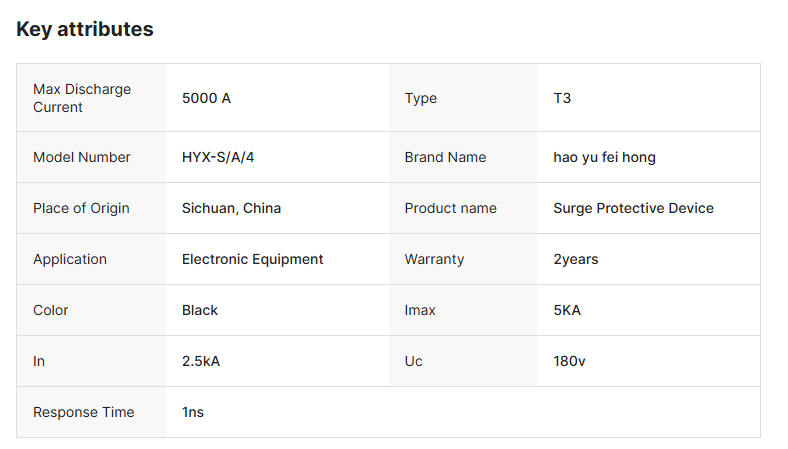The height and width of the screenshot is (449, 788).
Task: Select the Black color value
Action: pyautogui.click(x=200, y=310)
